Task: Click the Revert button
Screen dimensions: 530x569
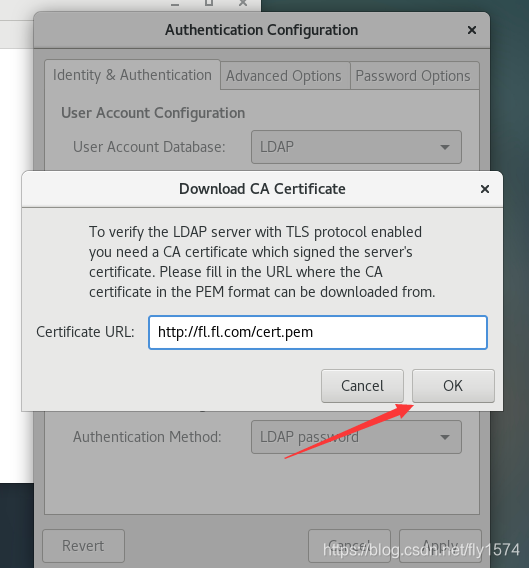Action: tap(83, 546)
